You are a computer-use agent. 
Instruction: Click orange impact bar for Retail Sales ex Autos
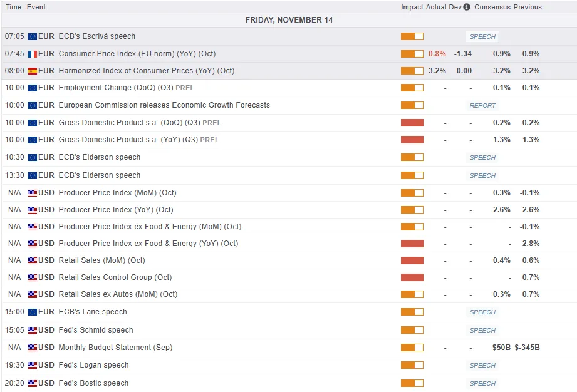click(x=412, y=294)
